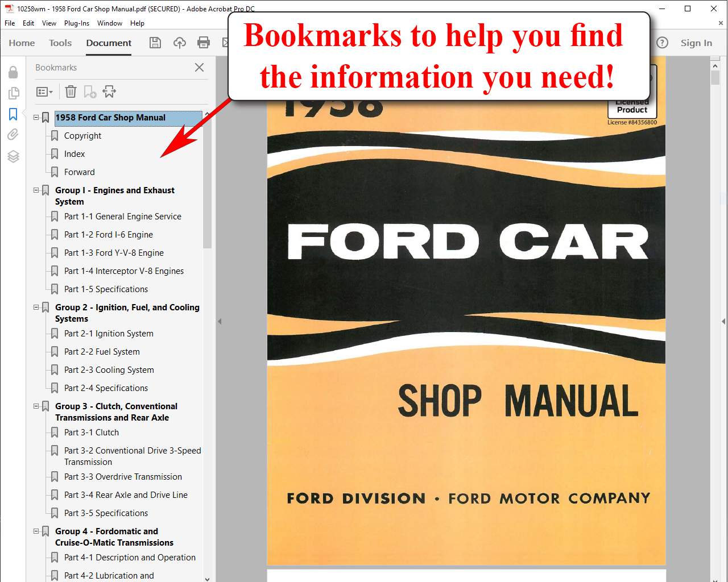Open the Help menu

coord(137,23)
